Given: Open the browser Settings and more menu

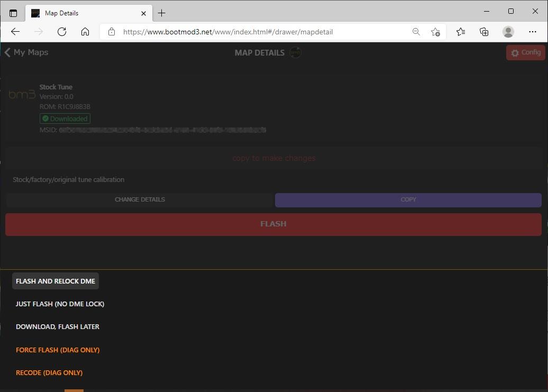Looking at the screenshot, I should pyautogui.click(x=533, y=32).
